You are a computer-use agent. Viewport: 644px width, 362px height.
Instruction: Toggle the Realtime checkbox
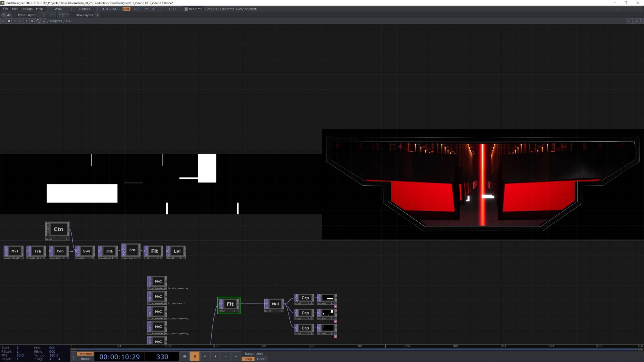pos(186,9)
